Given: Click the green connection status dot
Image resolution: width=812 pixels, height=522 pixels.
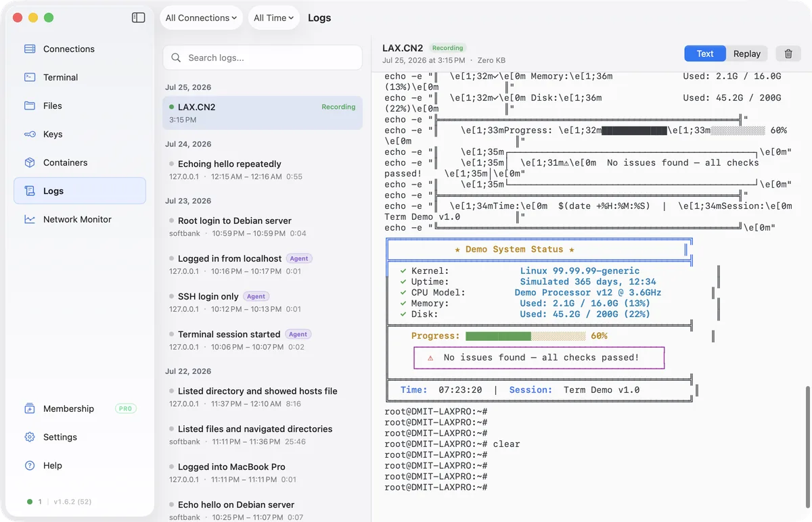Looking at the screenshot, I should (30, 502).
